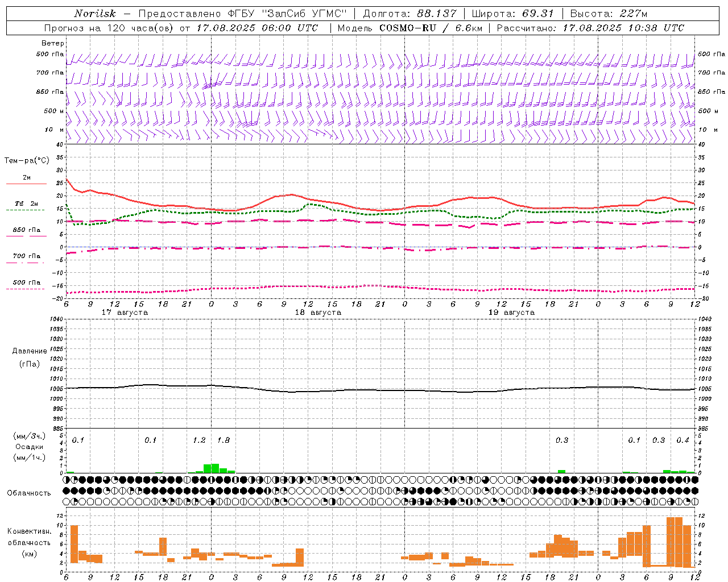The height and width of the screenshot is (582, 728).
Task: Click the 'Давление' pressure panel label
Action: tap(30, 351)
